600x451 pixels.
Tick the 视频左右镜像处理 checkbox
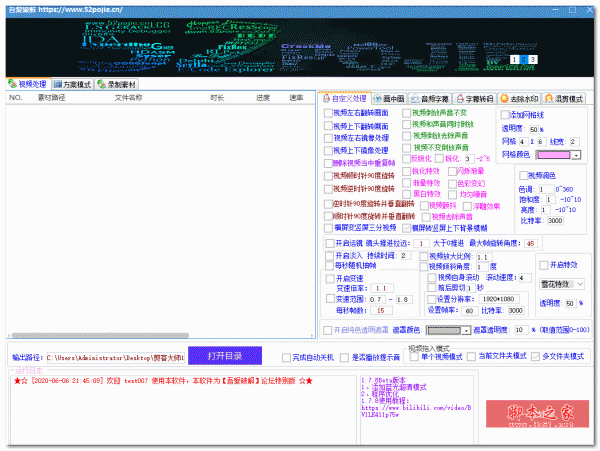click(328, 138)
